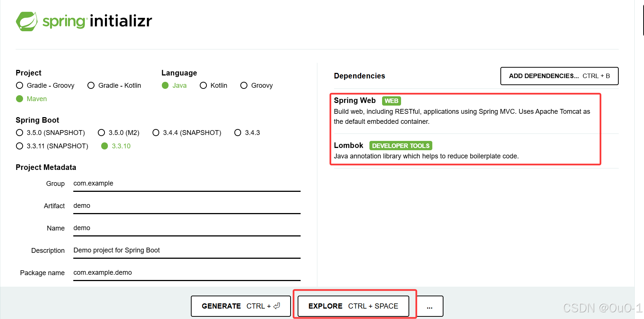The image size is (644, 319).
Task: Click the Generate project button
Action: tap(241, 306)
